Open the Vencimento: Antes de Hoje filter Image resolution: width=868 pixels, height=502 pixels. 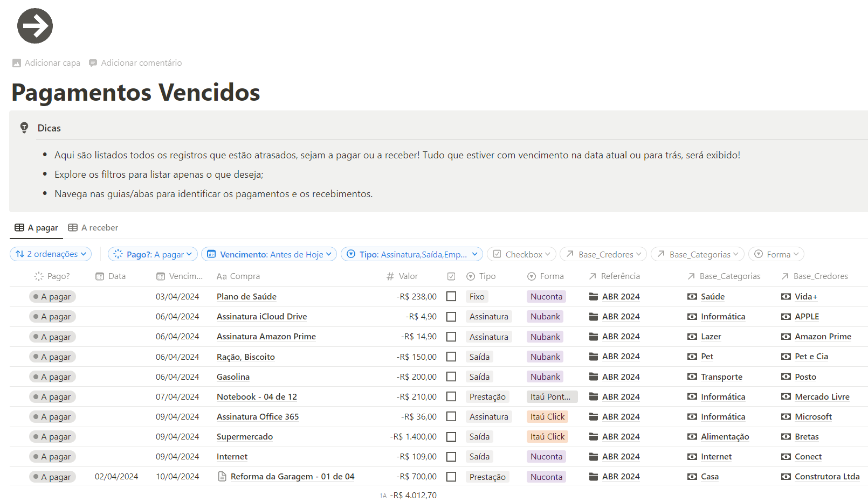click(269, 254)
